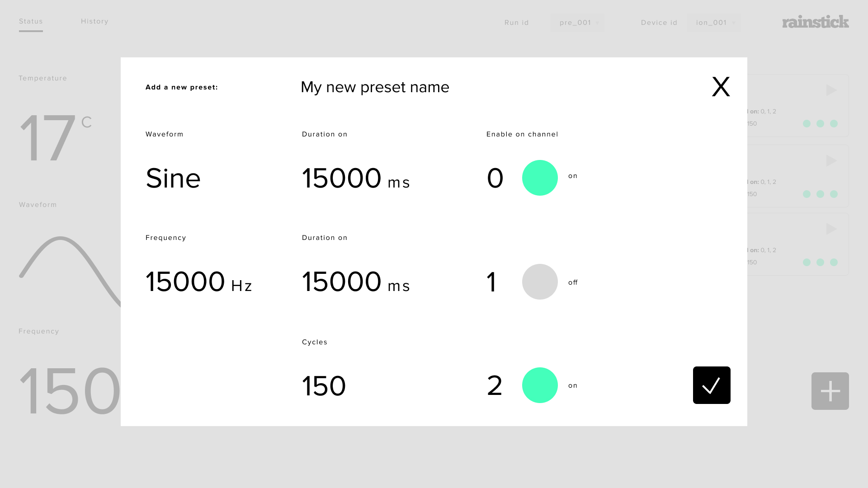Open the Device id ion_001 dropdown

[x=714, y=23]
